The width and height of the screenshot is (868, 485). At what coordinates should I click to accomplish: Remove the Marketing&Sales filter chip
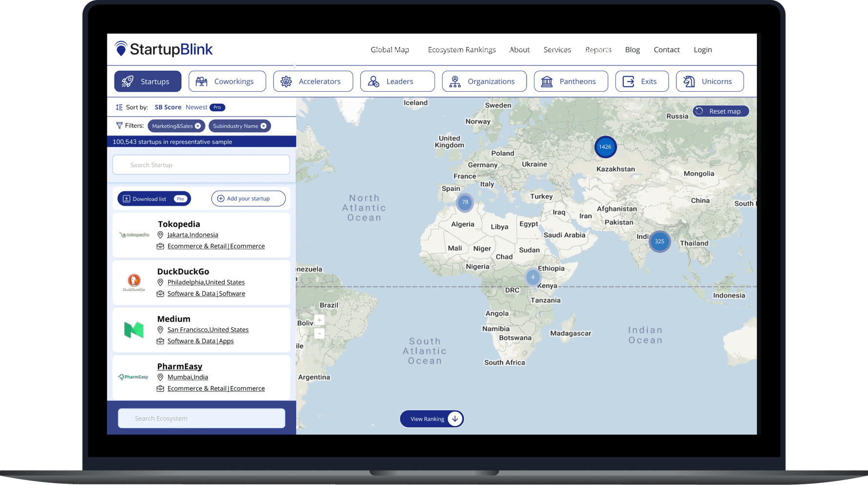197,126
